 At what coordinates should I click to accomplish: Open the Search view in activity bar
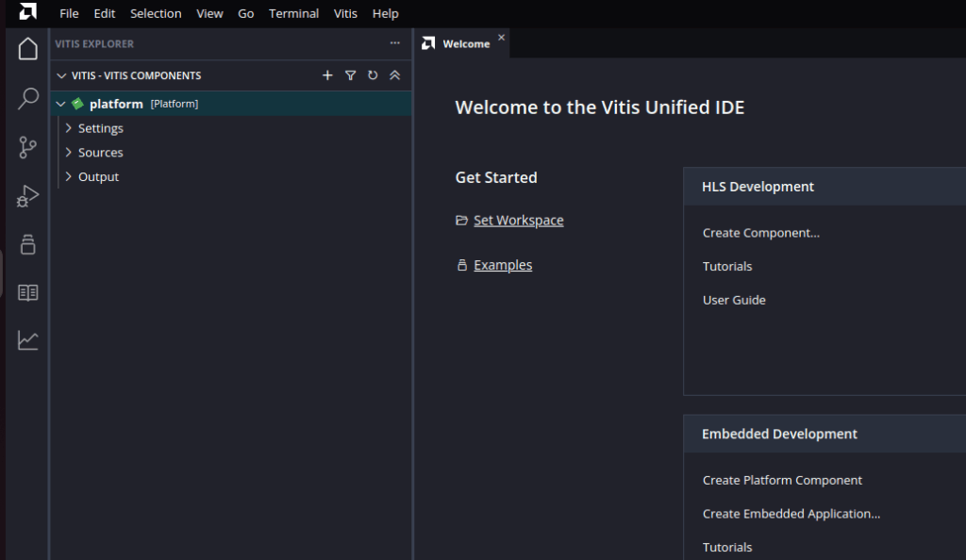click(x=27, y=98)
